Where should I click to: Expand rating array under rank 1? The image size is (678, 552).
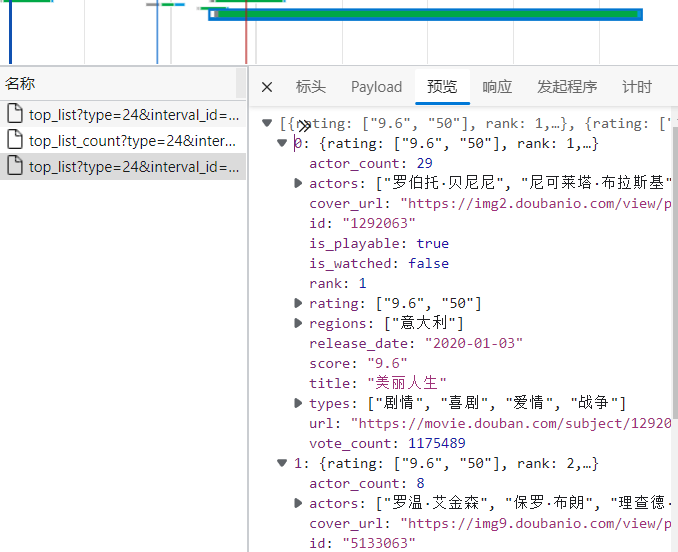(x=297, y=303)
